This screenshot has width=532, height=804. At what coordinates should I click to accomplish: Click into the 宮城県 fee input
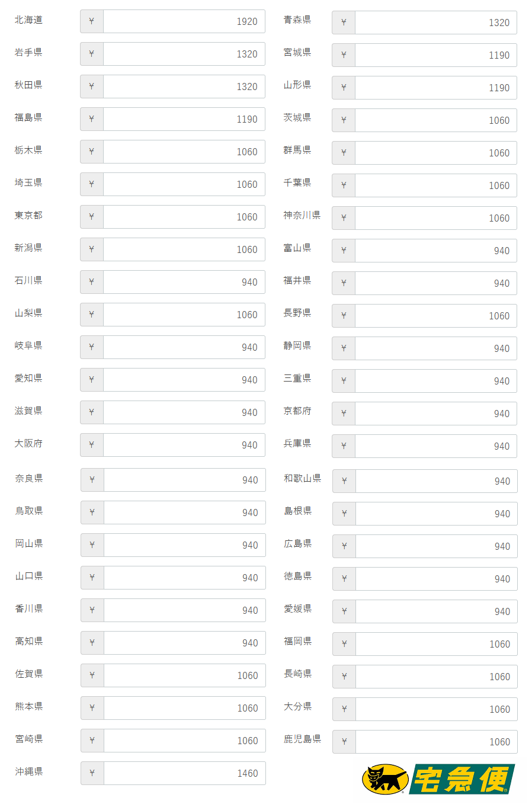[x=435, y=55]
